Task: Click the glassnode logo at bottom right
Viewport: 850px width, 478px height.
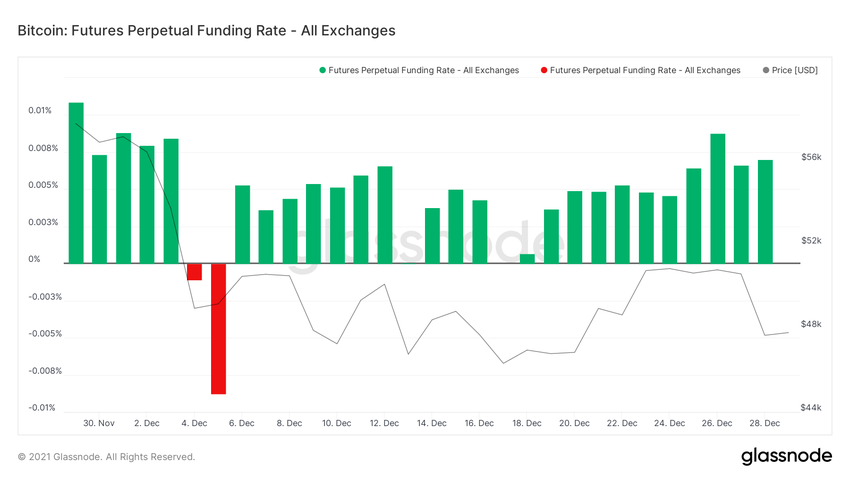Action: (786, 456)
